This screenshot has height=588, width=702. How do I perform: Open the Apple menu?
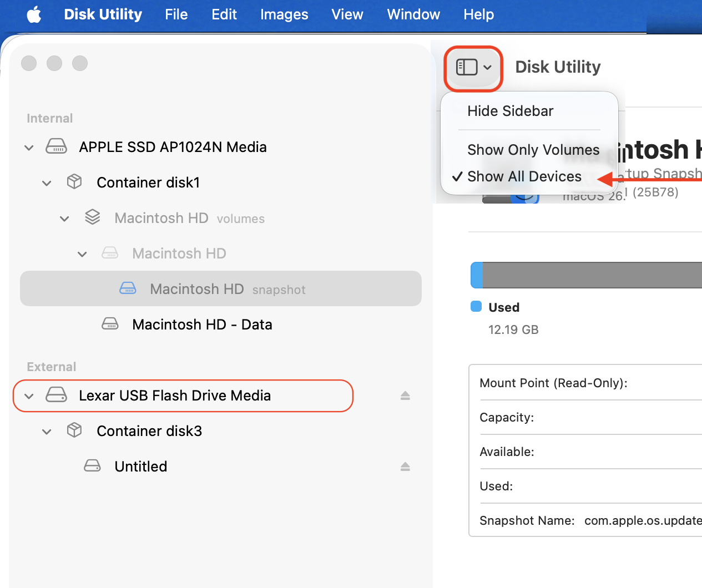(x=34, y=14)
